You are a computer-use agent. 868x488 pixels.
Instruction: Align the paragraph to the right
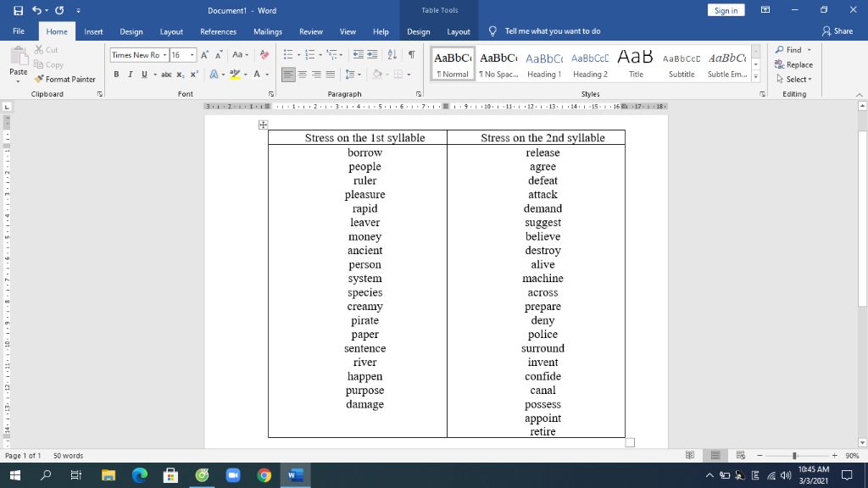pyautogui.click(x=316, y=75)
